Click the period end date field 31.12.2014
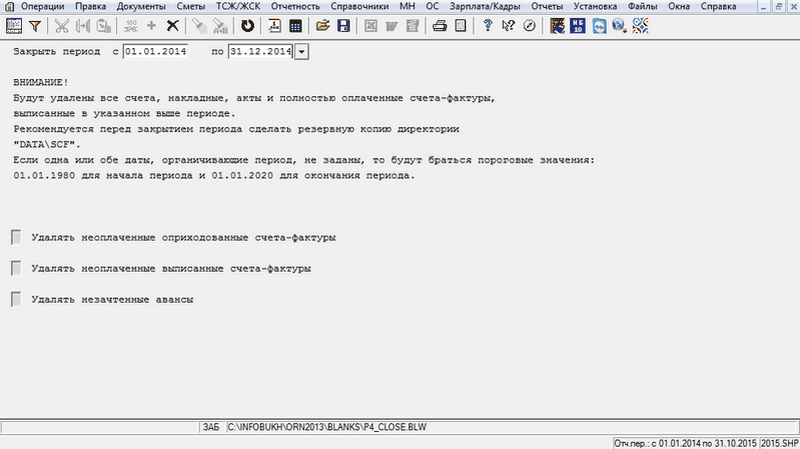800x449 pixels. [261, 52]
